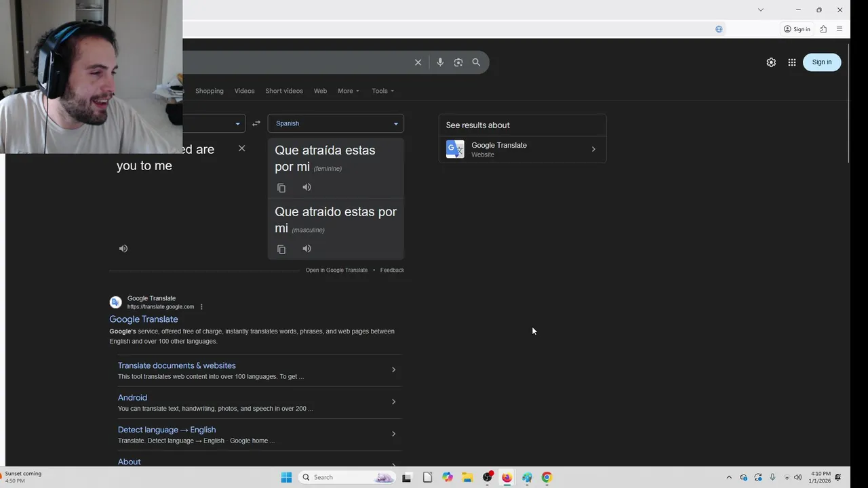Open the Windows Start menu
Viewport: 868px width, 488px height.
click(286, 477)
